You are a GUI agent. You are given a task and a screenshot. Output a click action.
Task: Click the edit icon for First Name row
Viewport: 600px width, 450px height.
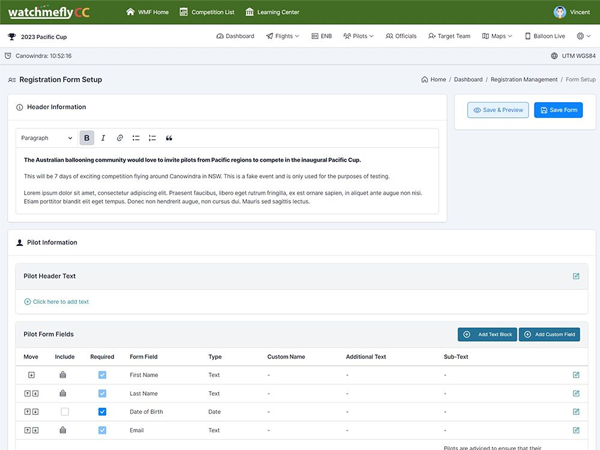[576, 375]
